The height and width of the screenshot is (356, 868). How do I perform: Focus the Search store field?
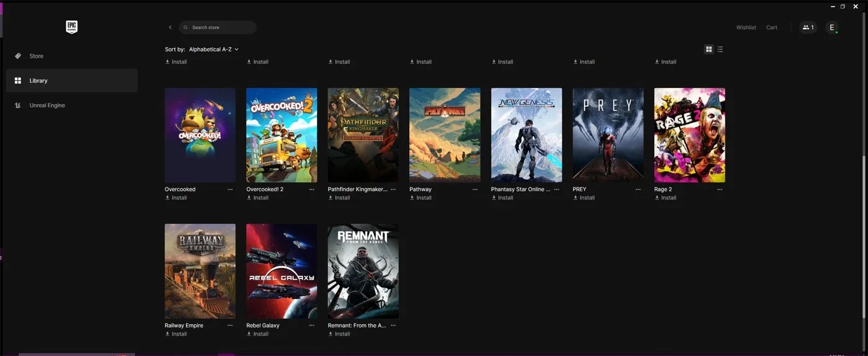218,27
